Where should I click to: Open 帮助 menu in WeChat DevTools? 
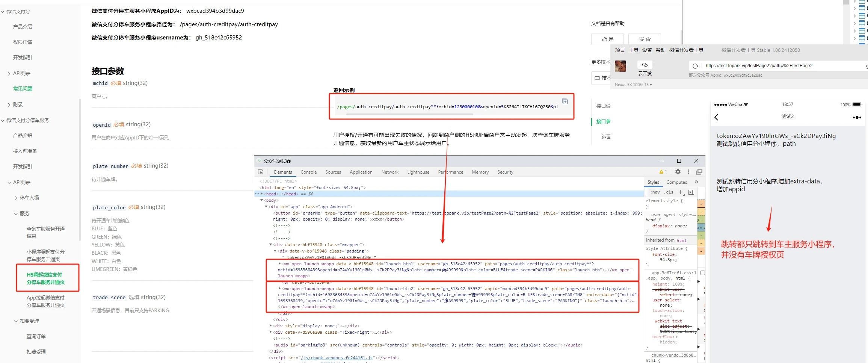pos(660,50)
